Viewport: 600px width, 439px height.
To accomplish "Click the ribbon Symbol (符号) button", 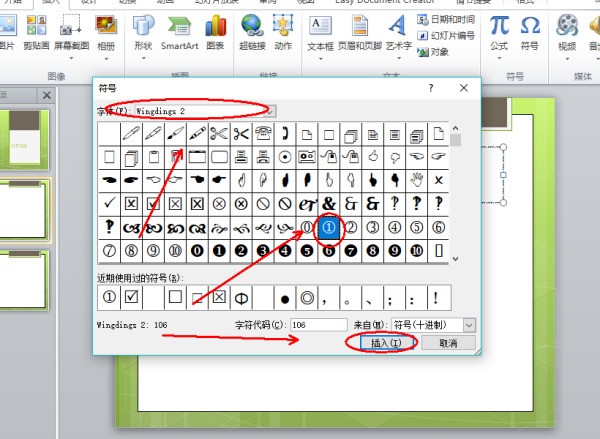I will coord(530,33).
